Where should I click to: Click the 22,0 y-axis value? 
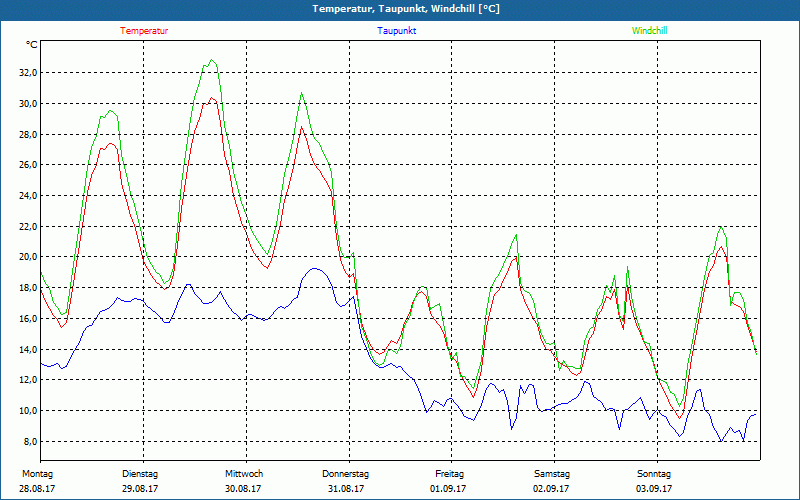tap(28, 227)
